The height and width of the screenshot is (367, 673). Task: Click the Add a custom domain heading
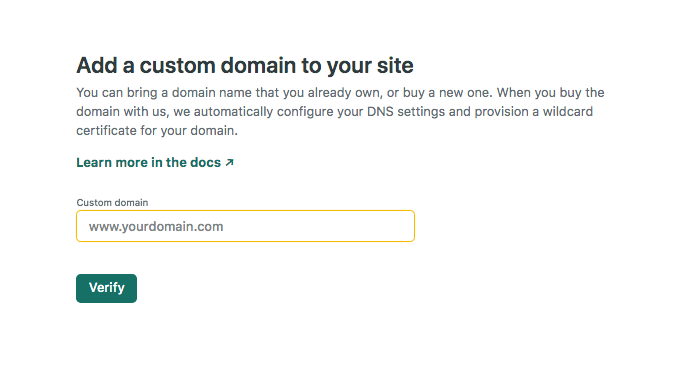(245, 66)
